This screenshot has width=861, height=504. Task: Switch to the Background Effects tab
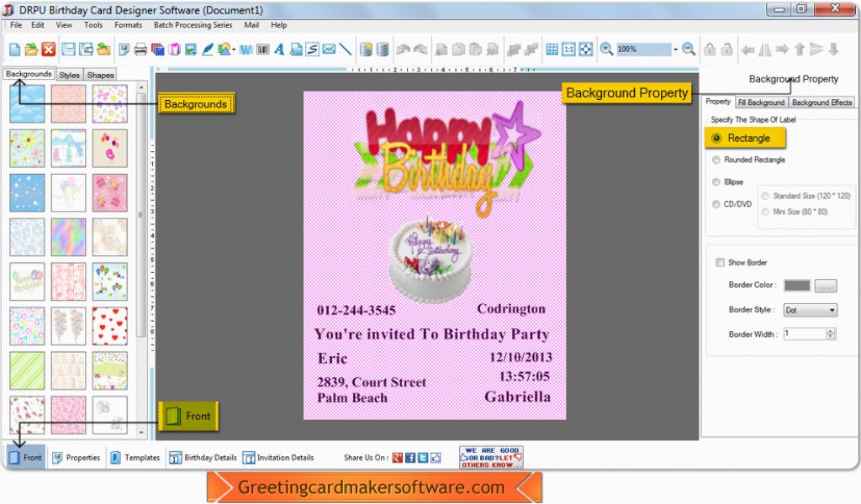[821, 102]
